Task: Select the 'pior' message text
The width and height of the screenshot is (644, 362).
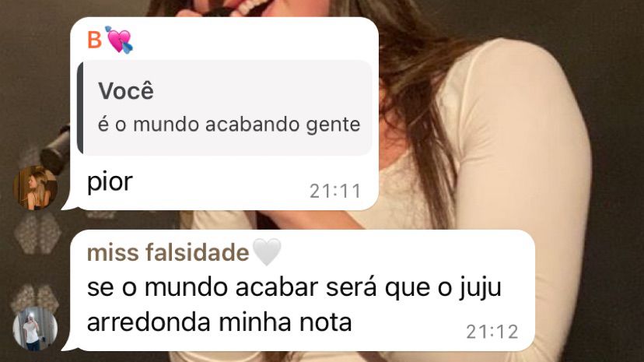Action: coord(110,181)
